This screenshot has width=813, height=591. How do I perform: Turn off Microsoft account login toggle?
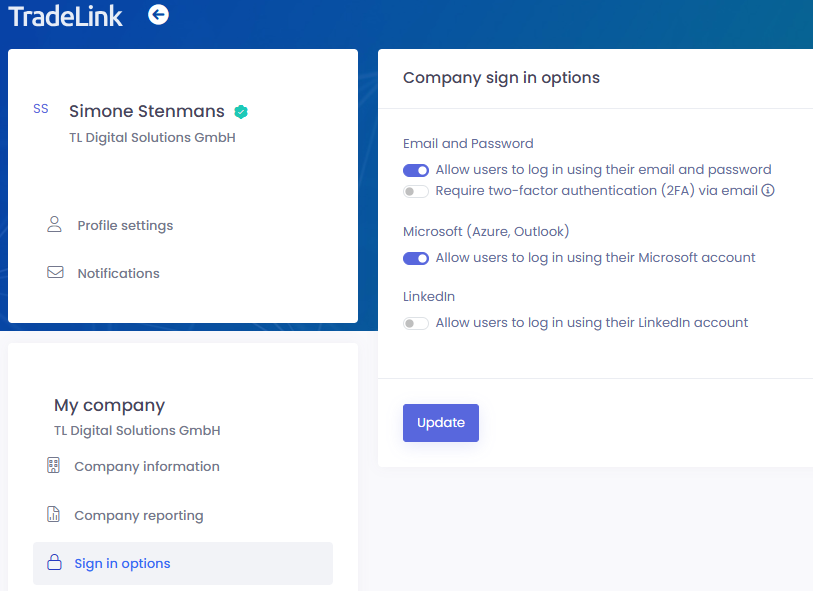click(416, 258)
